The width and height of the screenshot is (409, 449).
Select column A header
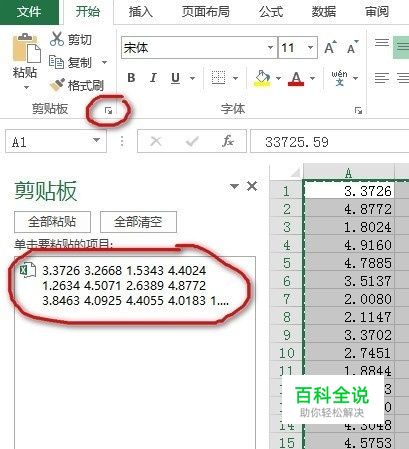click(349, 172)
